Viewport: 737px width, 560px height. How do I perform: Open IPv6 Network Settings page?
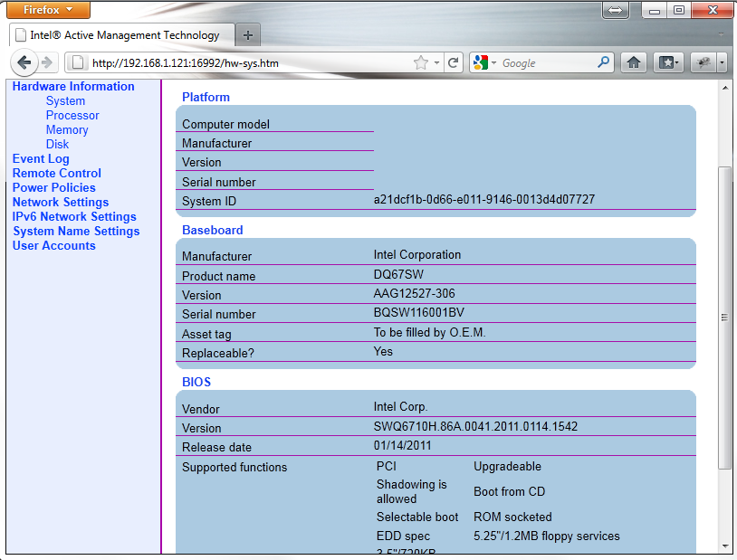click(74, 216)
